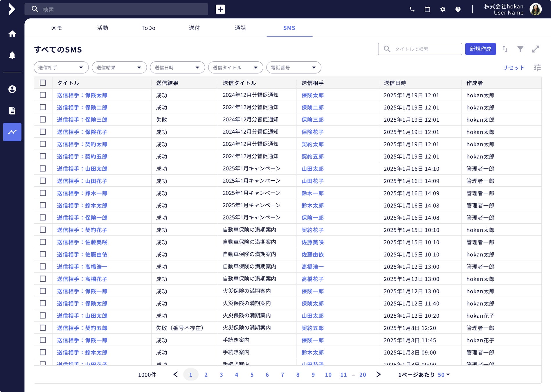The width and height of the screenshot is (551, 392).
Task: Select checkbox for 送信相手：佐藤美咲 row
Action: [43, 242]
